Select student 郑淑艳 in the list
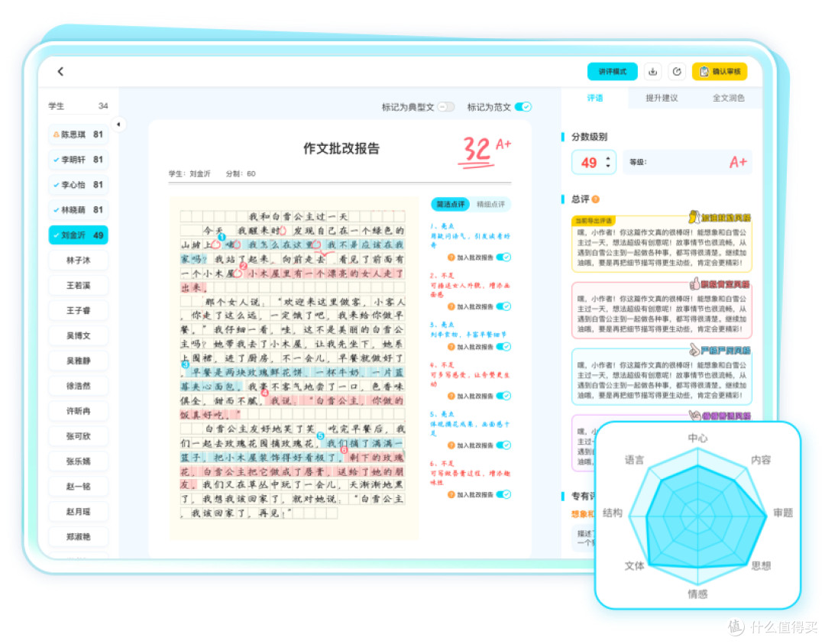Screen dimensions: 825x644 (79, 536)
